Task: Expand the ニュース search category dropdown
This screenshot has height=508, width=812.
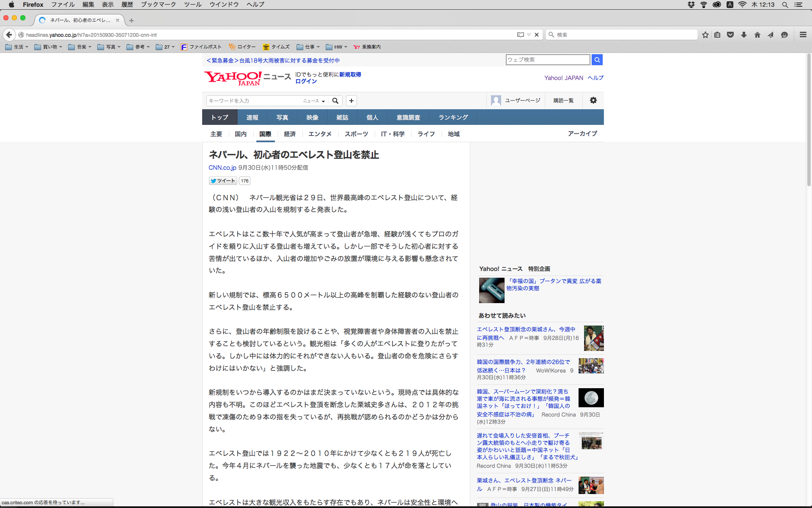Action: pos(313,101)
